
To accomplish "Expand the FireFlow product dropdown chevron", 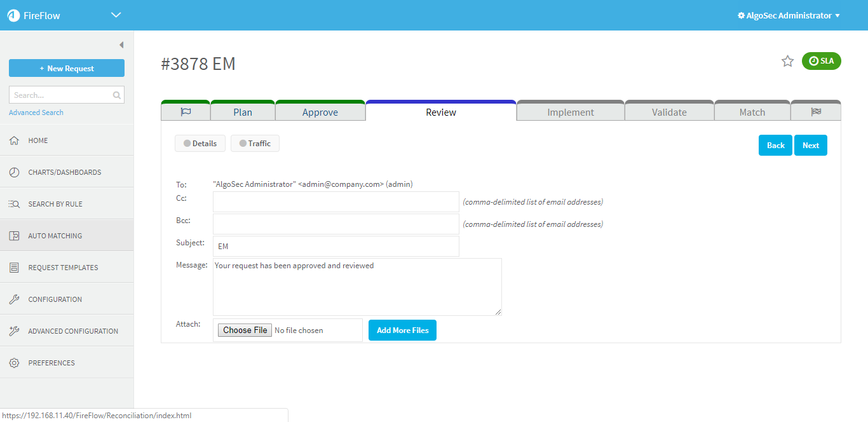I will coord(116,15).
